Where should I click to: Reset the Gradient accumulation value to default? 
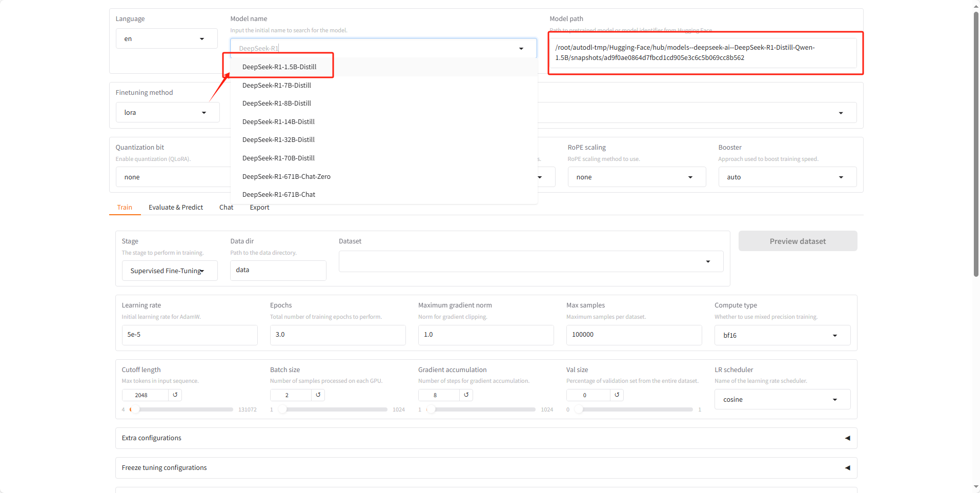point(466,395)
